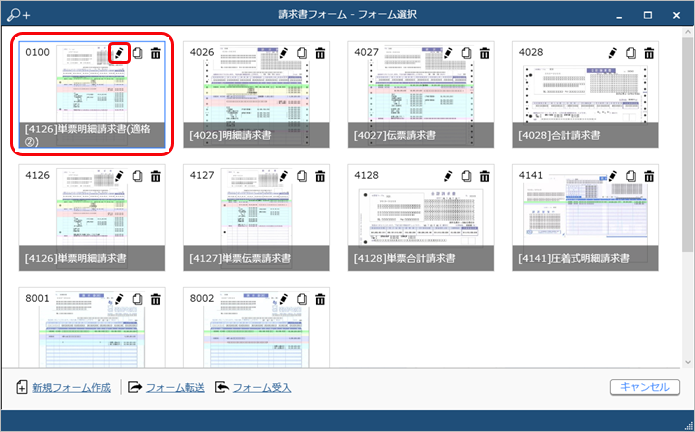
Task: Delete form 4028 using trash icon
Action: pos(649,53)
